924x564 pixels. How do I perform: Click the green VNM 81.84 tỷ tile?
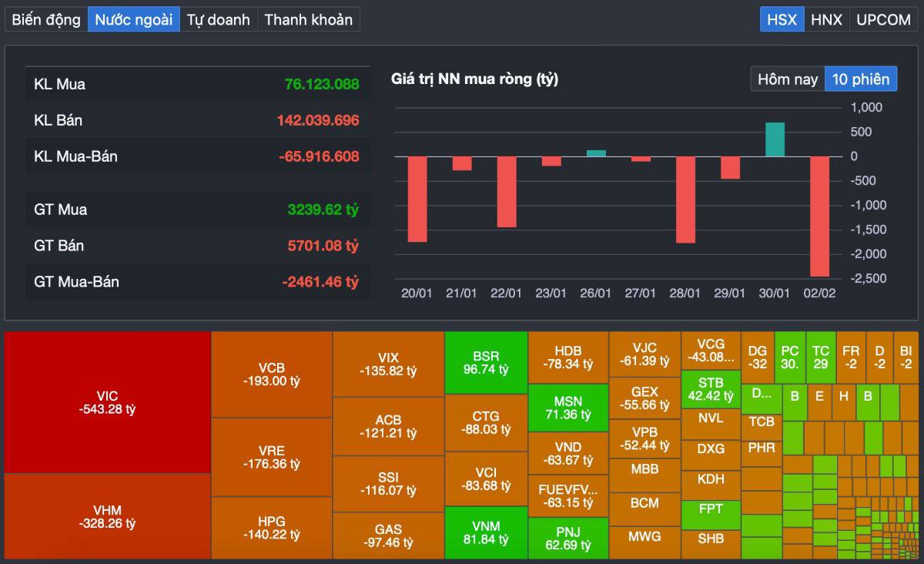click(486, 532)
